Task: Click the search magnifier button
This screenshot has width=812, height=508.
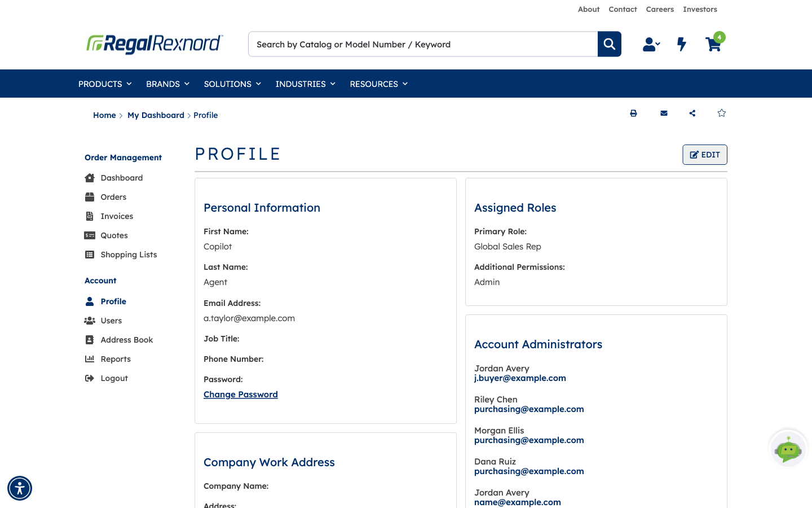Action: coord(610,44)
